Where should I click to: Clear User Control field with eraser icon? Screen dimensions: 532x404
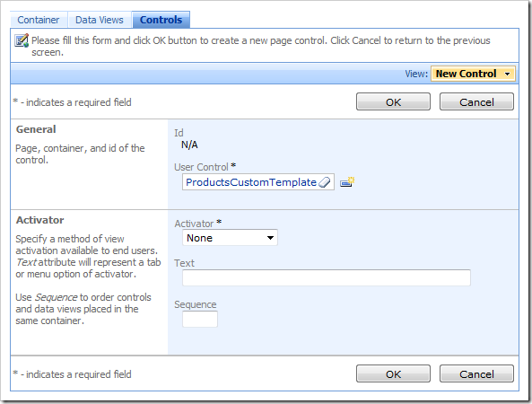click(325, 182)
